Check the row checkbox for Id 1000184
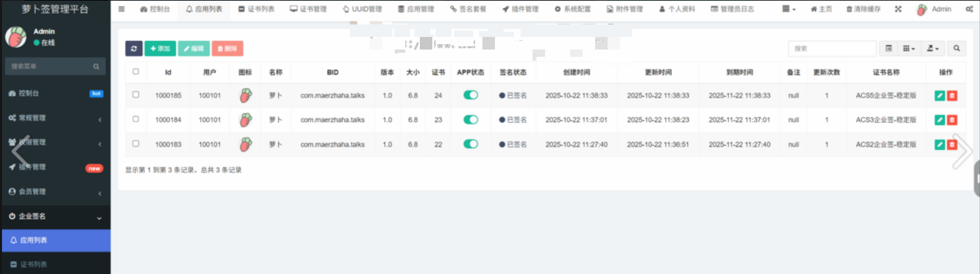 pos(136,120)
